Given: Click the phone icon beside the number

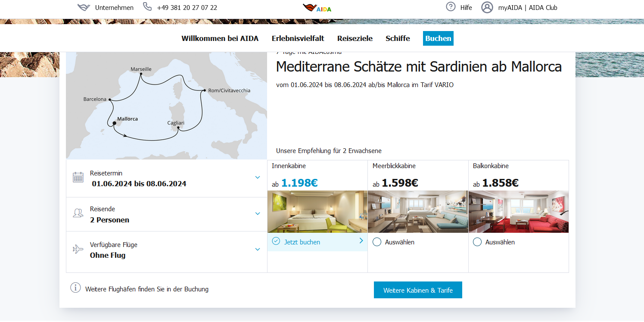Looking at the screenshot, I should 147,7.
